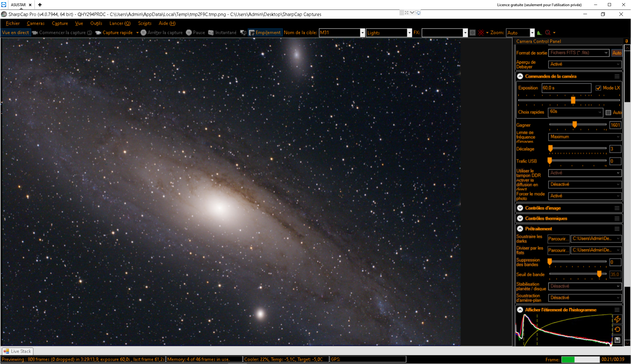
Task: Toggle the Mode LX checkbox
Action: click(598, 88)
